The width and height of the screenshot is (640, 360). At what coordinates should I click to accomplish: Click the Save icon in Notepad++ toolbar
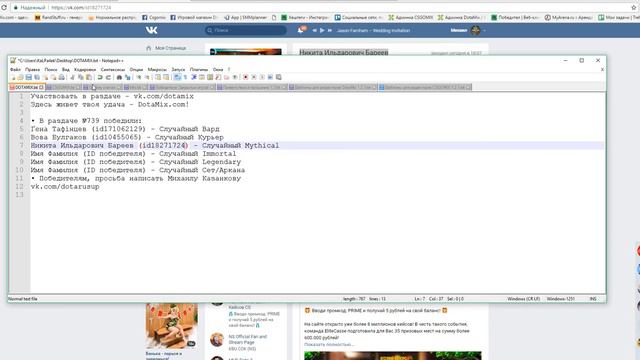pos(29,77)
